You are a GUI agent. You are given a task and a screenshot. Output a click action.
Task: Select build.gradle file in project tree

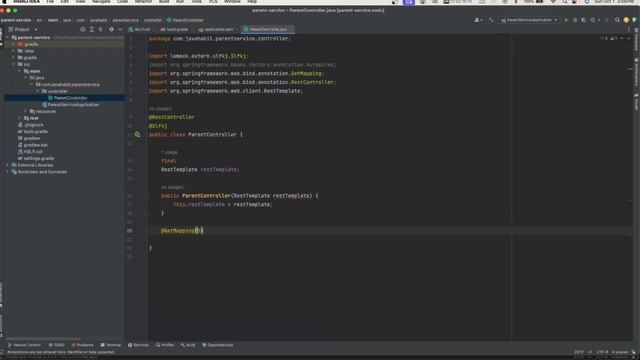33,131
